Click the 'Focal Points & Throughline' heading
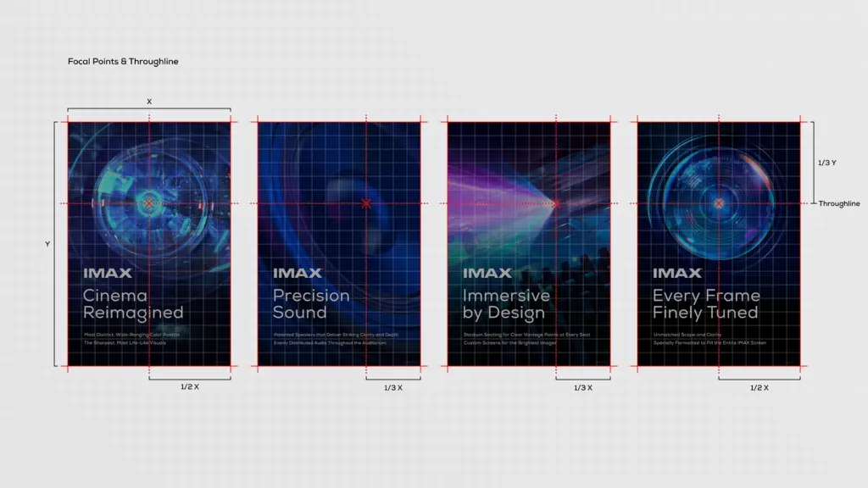 click(x=123, y=61)
